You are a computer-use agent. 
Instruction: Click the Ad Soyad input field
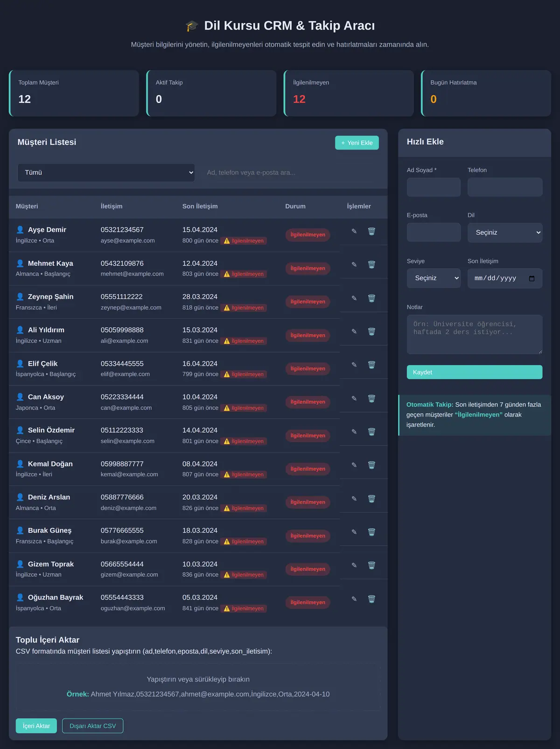434,187
